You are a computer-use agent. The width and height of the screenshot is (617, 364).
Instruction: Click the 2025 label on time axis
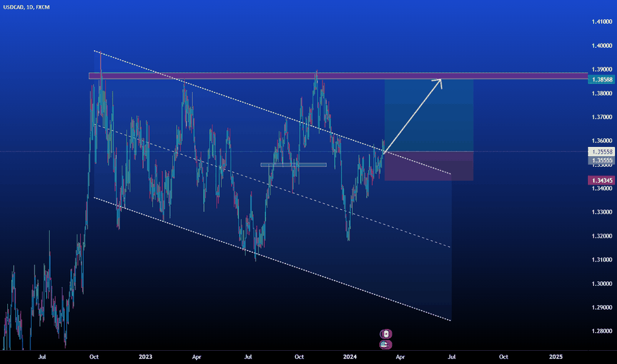(555, 357)
